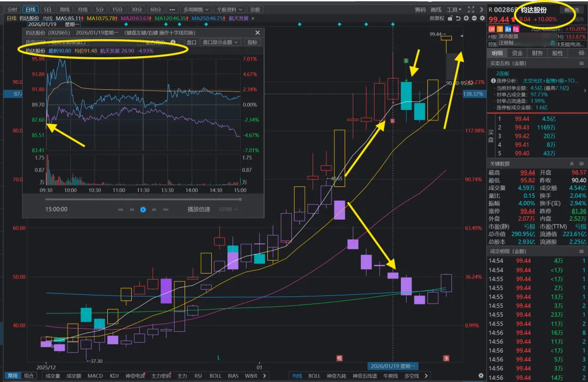Collapse the side panel with double chevron
The height and width of the screenshot is (382, 588).
point(482,9)
